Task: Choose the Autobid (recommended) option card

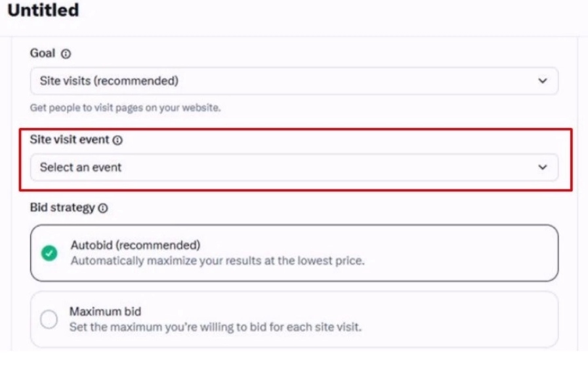Action: 295,253
